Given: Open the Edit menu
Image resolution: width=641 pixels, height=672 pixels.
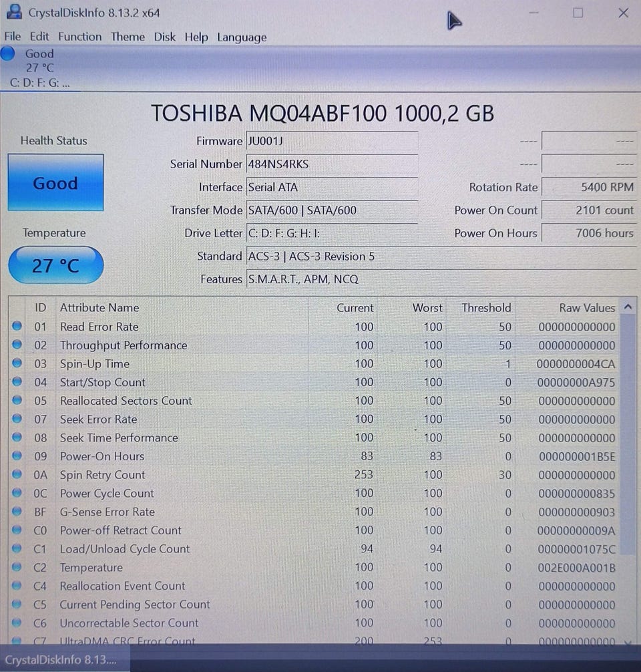Looking at the screenshot, I should (x=39, y=37).
